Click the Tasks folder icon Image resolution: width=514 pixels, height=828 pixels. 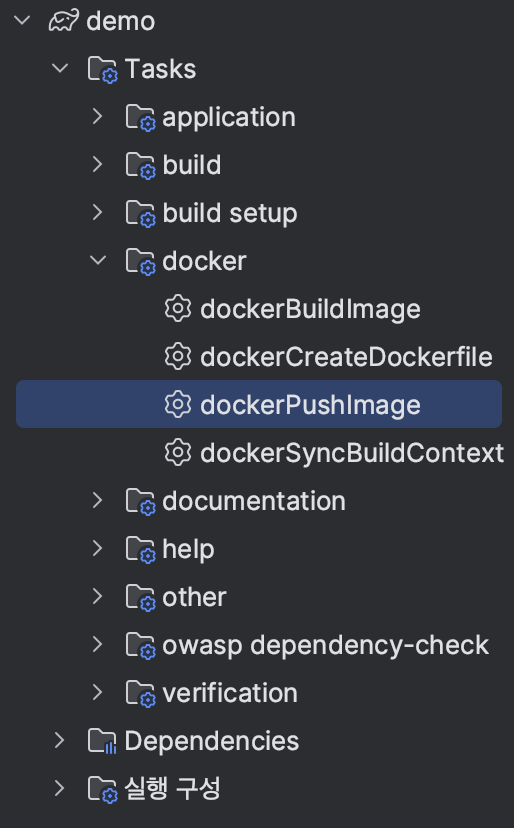click(102, 70)
